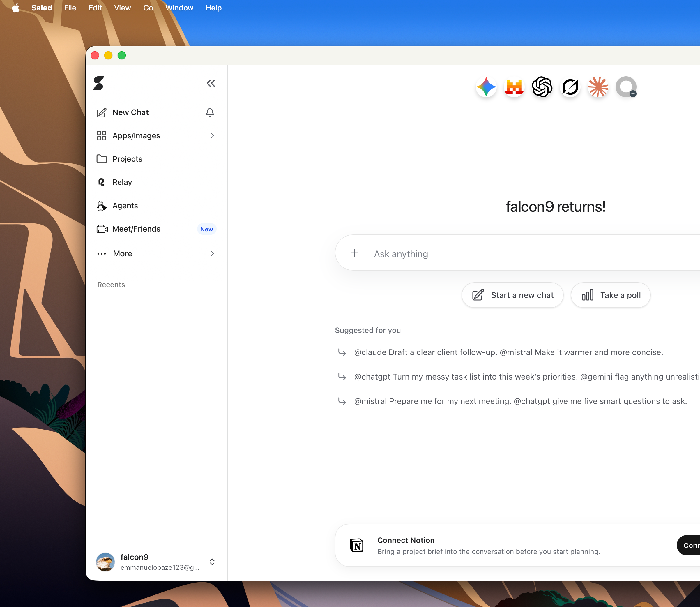Open the File menu

[x=70, y=8]
